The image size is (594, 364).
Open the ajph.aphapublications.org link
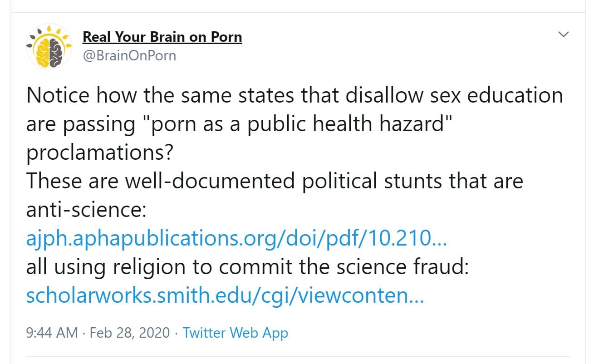coord(236,238)
